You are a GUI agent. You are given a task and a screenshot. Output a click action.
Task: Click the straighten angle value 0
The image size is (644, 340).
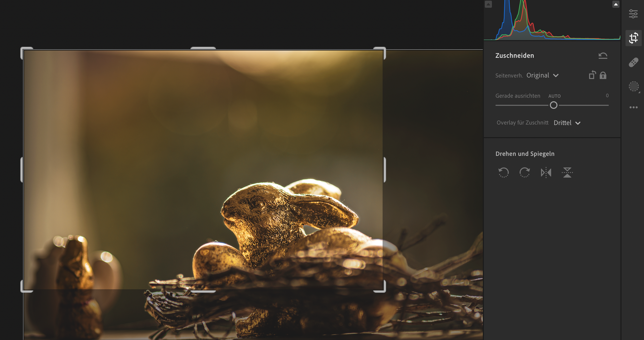607,96
